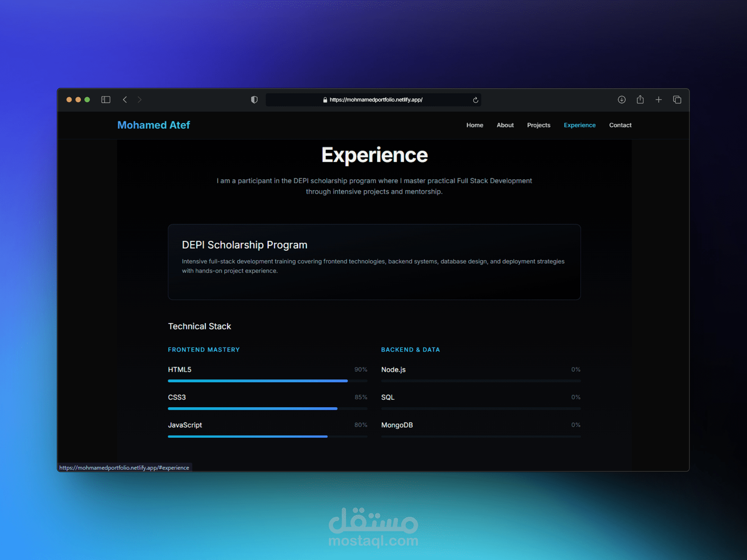Image resolution: width=747 pixels, height=560 pixels.
Task: Go to the About section
Action: tap(505, 125)
